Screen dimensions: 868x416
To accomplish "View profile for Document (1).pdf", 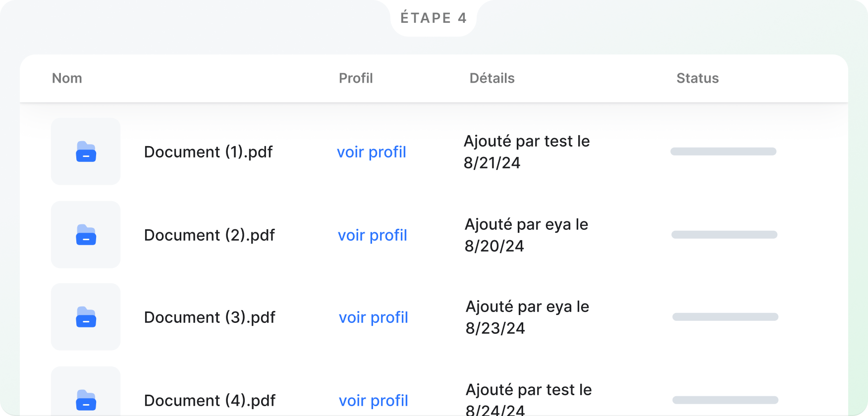I will click(372, 152).
